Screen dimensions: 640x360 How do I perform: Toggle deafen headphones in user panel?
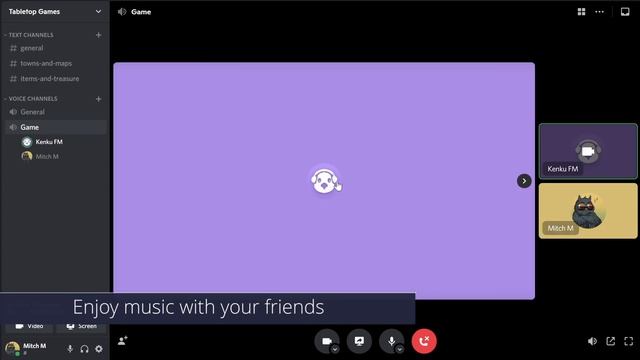click(x=84, y=349)
